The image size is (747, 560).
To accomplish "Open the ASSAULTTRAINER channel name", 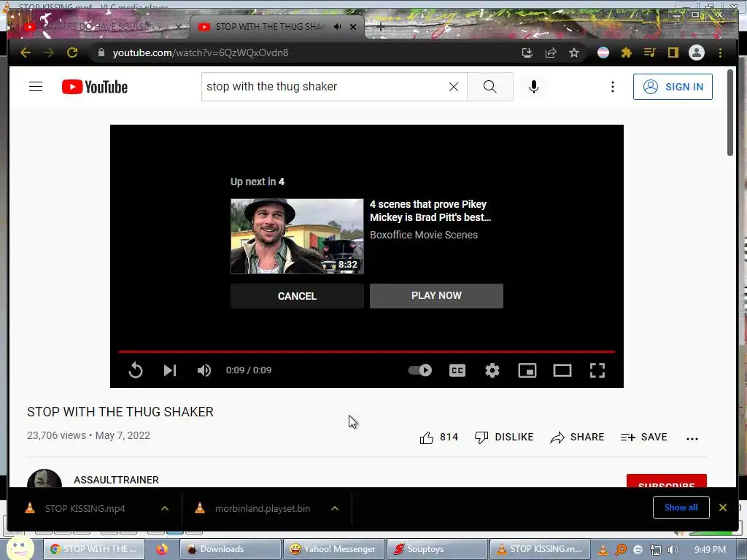I will pos(116,480).
